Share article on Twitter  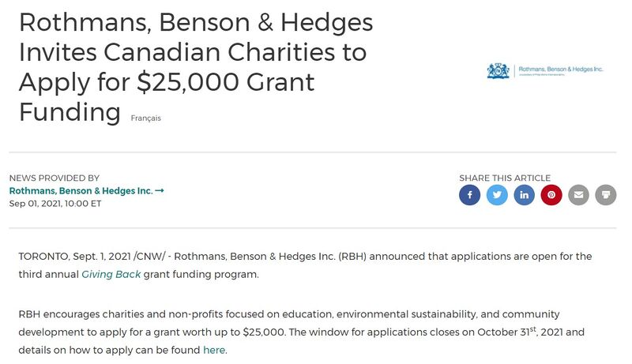tap(497, 195)
